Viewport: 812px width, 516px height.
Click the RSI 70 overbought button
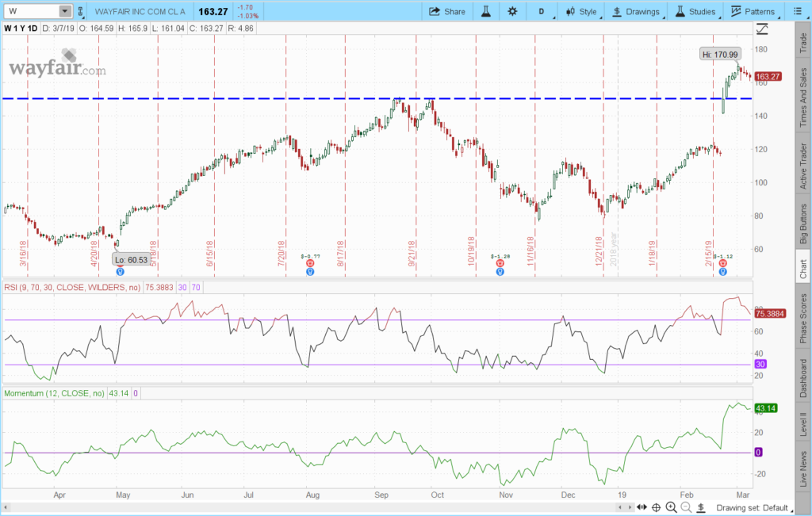pos(194,287)
